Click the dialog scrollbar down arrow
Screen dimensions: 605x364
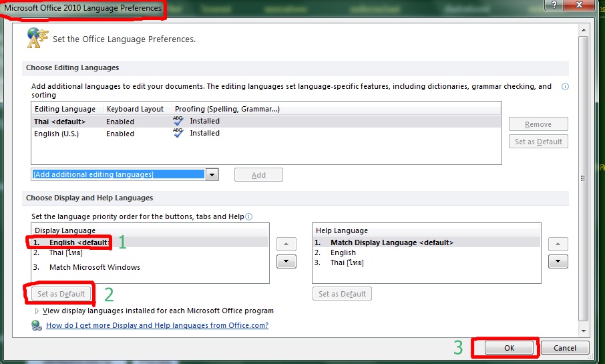tap(584, 331)
